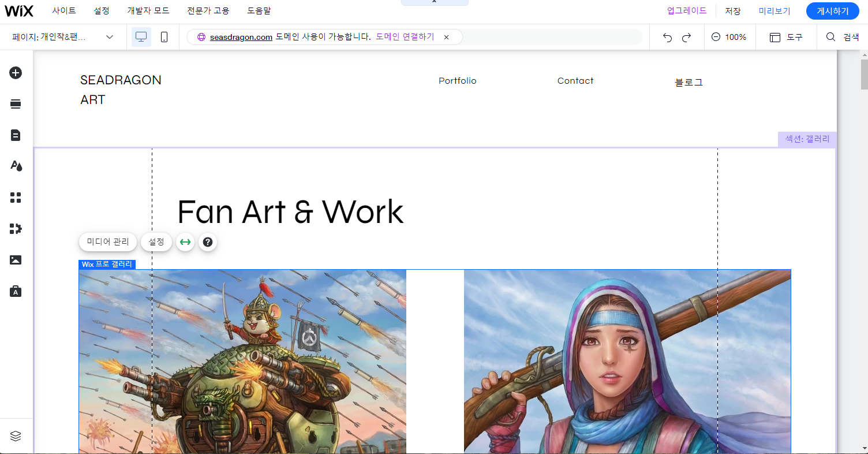Select the Wix 프로 갤러리 label

107,265
